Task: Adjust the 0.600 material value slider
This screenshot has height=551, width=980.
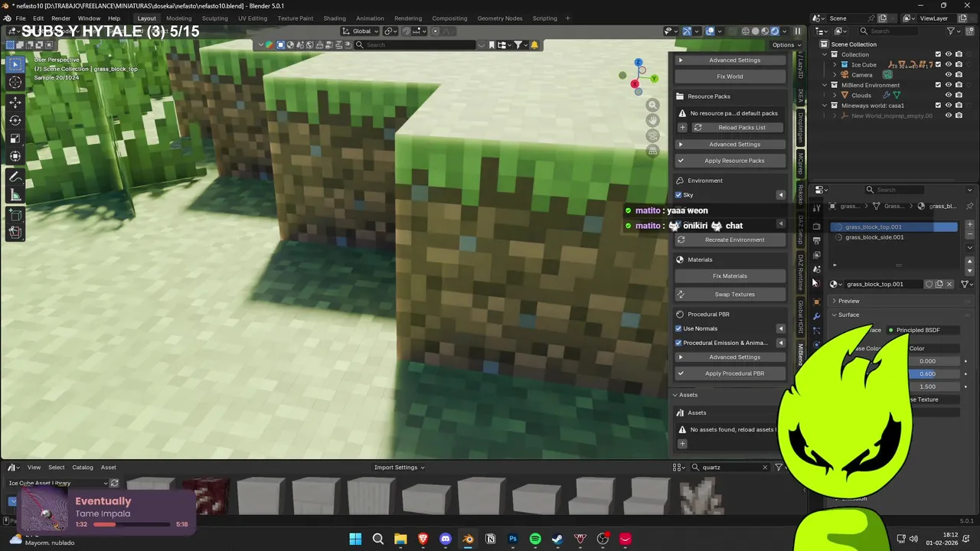Action: [934, 374]
